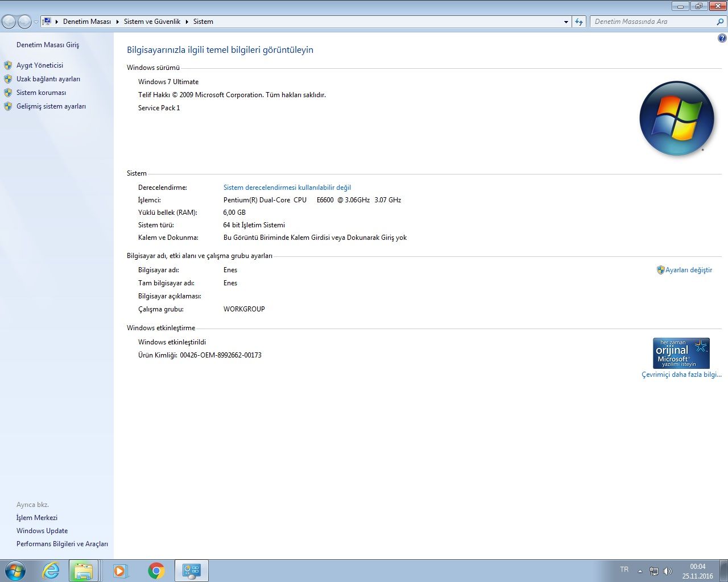Viewport: 728px width, 582px height.
Task: Open Aygıt Yöneticisi link
Action: 40,65
